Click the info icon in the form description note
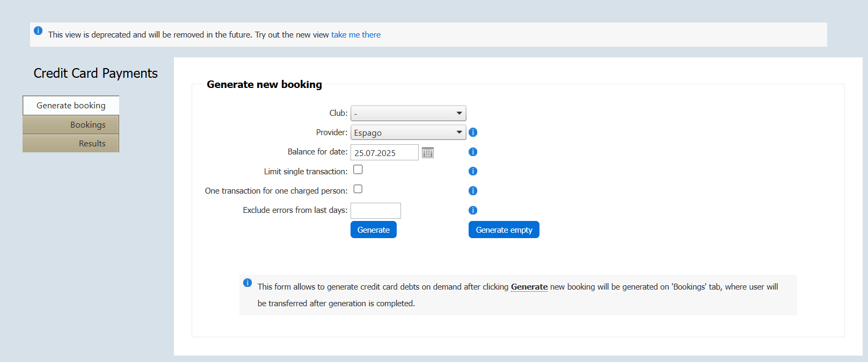The image size is (868, 362). pyautogui.click(x=247, y=283)
